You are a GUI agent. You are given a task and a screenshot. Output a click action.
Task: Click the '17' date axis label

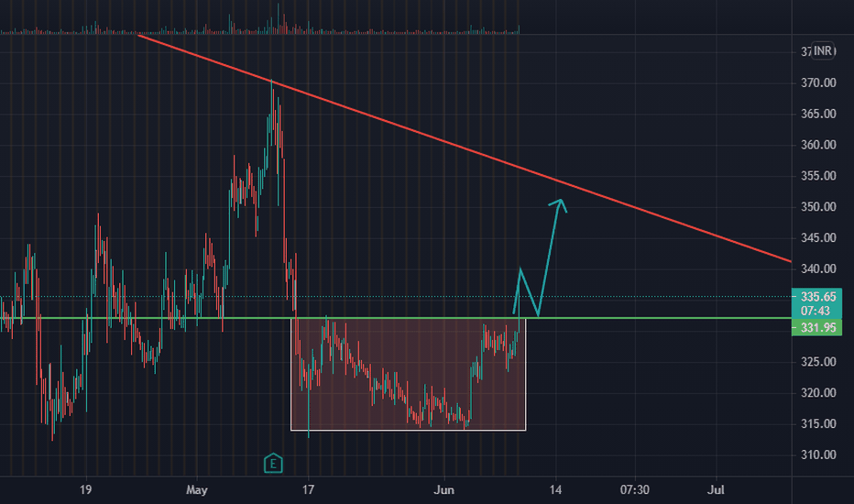308,490
